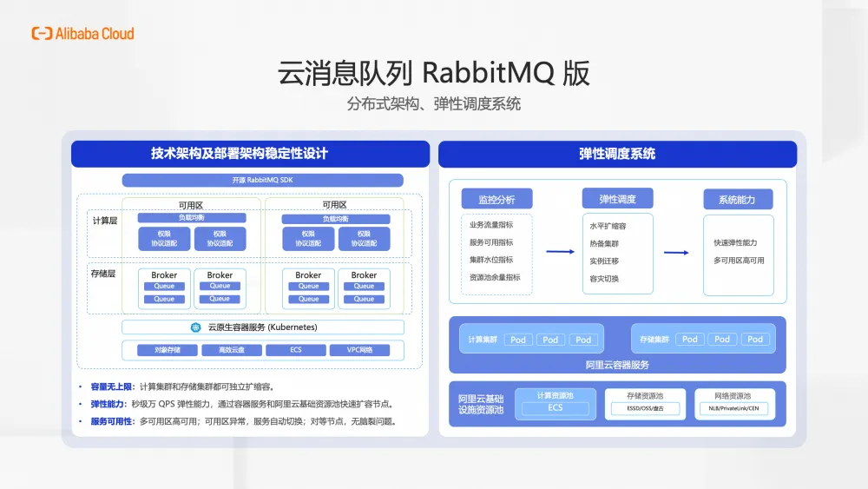Click the 计算资源池 label
The width and height of the screenshot is (868, 489).
click(x=556, y=395)
